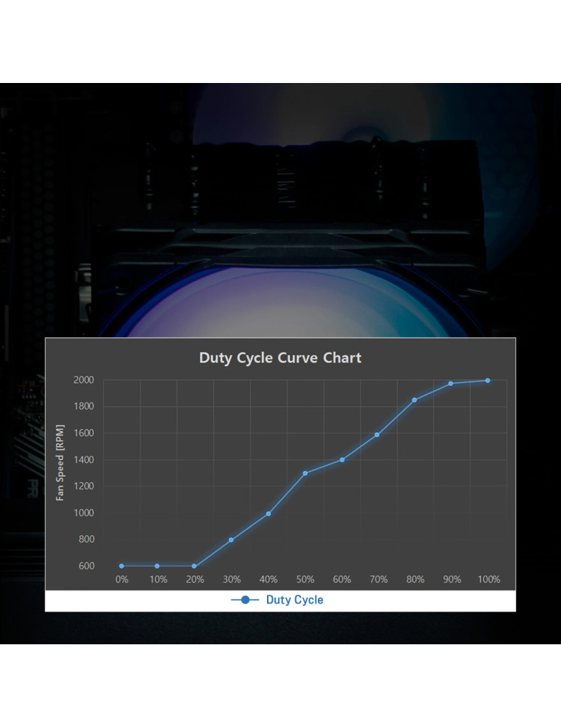Click the data point at 50% duty cycle
Image resolution: width=561 pixels, height=728 pixels.
305,473
